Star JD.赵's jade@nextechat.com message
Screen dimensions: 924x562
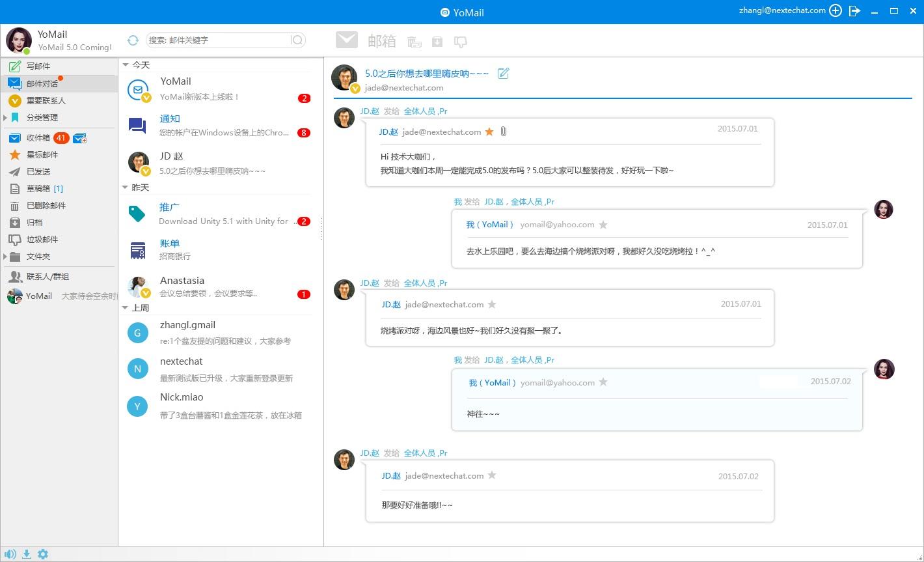490,131
